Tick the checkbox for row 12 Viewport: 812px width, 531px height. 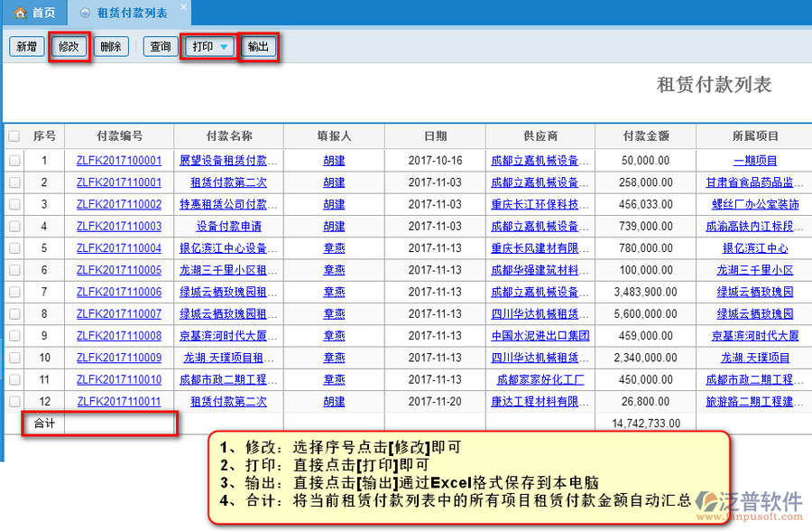(x=14, y=401)
